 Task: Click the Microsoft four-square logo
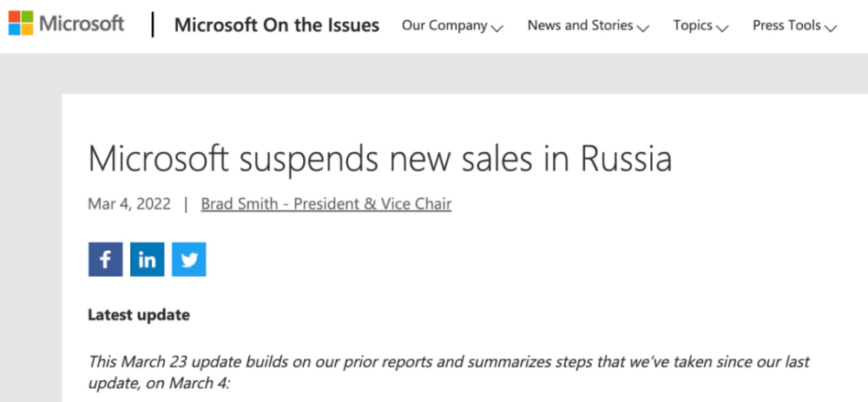point(23,23)
